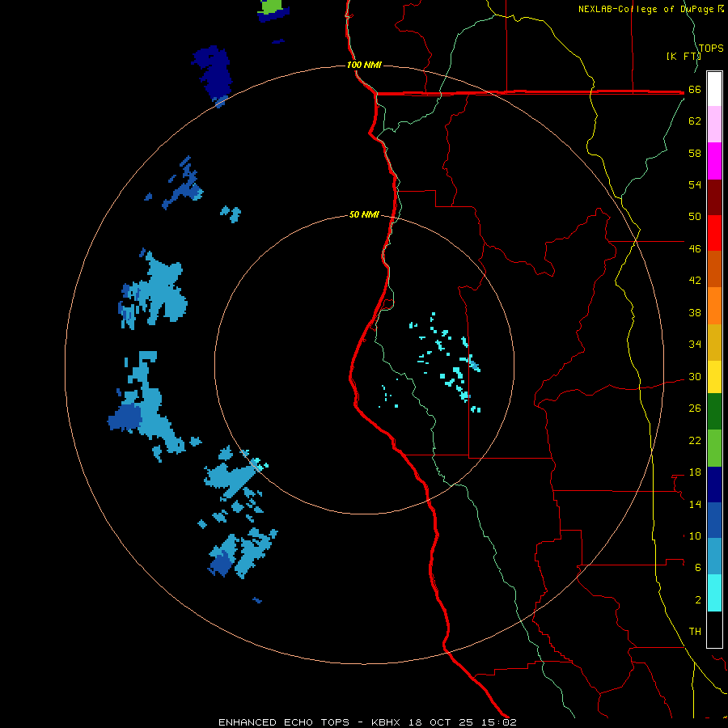This screenshot has width=728, height=728.
Task: Click the green echo patch at the top edge
Action: tap(272, 6)
